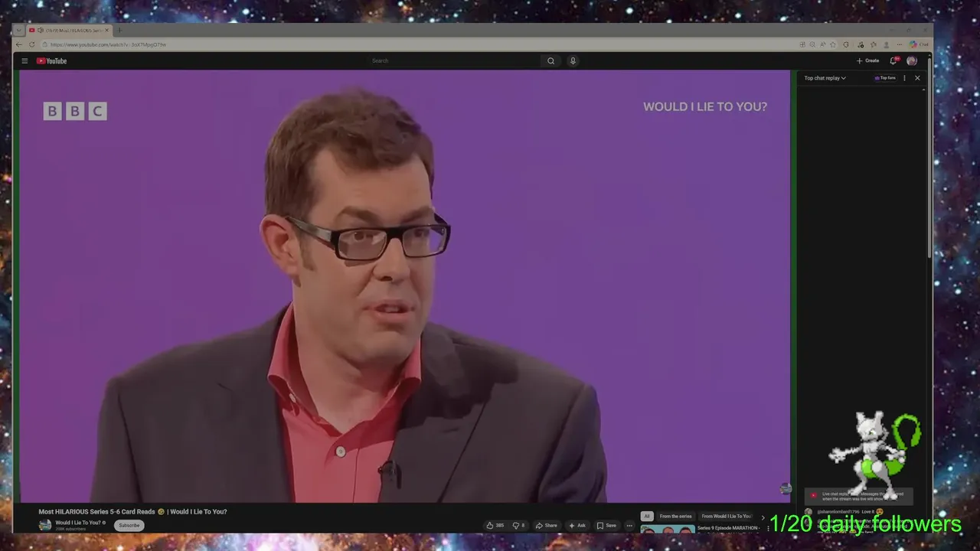
Task: Expand the Top chat replay dropdown
Action: 825,78
